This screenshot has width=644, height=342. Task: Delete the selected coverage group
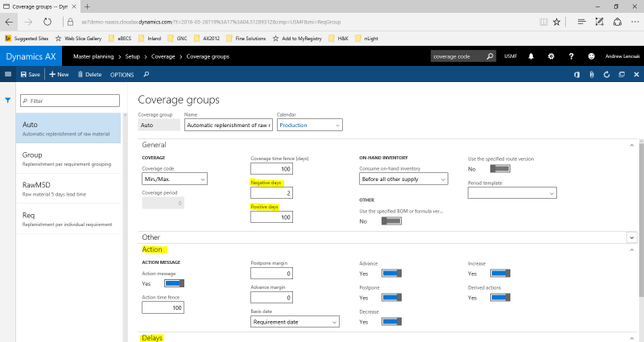pos(89,74)
